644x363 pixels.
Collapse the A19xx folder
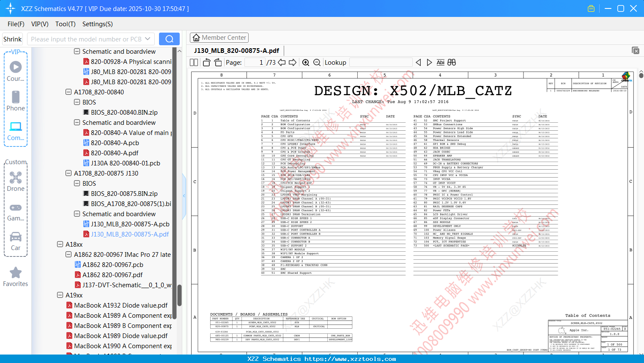coord(60,295)
